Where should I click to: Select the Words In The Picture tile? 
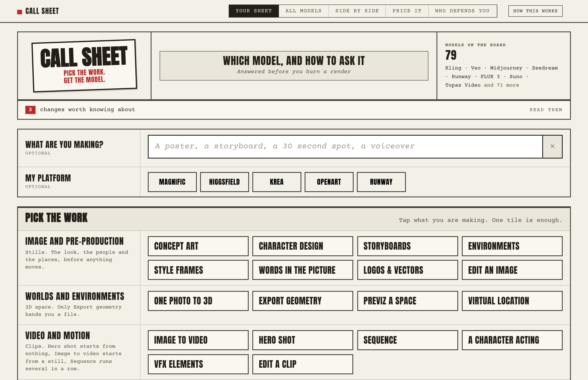(x=303, y=270)
